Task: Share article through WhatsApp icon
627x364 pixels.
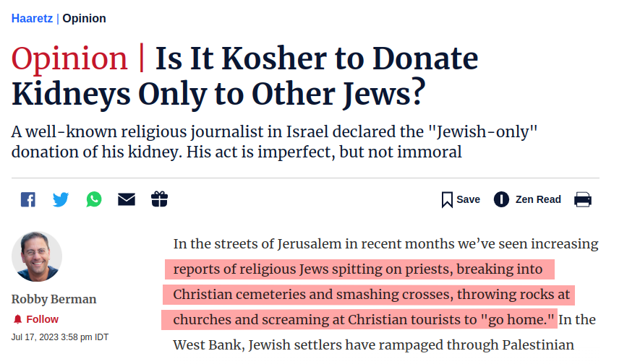Action: click(94, 199)
